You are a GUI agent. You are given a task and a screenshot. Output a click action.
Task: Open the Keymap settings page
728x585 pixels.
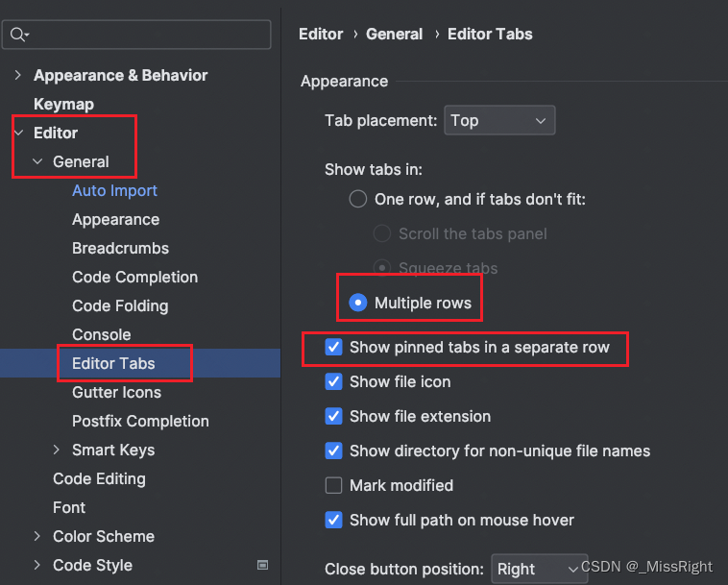[63, 104]
